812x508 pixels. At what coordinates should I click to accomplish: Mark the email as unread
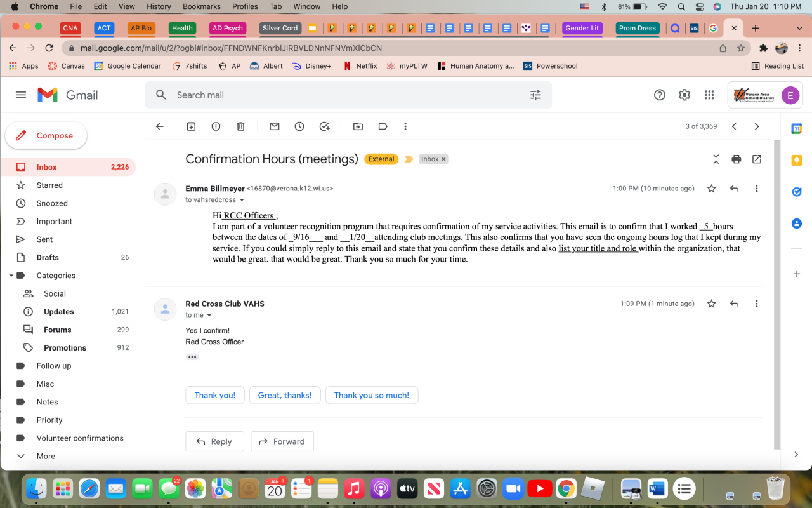pyautogui.click(x=275, y=126)
